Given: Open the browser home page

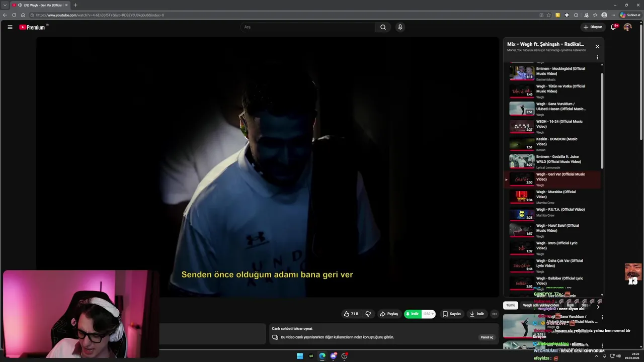Looking at the screenshot, I should 23,15.
